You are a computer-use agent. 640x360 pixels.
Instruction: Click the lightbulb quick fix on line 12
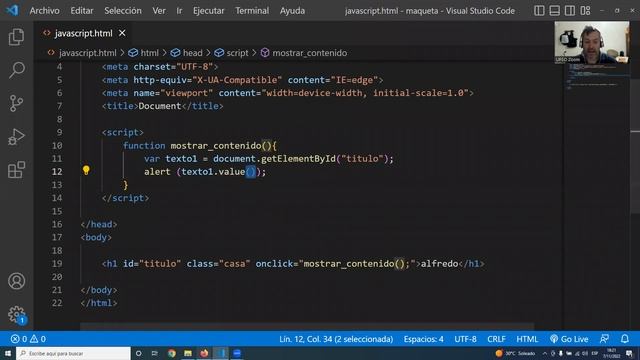coord(86,170)
